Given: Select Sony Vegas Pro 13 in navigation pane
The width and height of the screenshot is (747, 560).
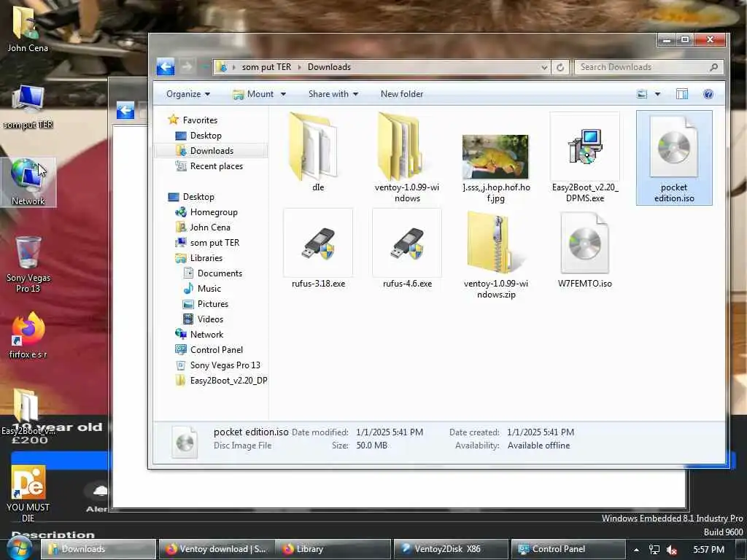Looking at the screenshot, I should [x=217, y=365].
